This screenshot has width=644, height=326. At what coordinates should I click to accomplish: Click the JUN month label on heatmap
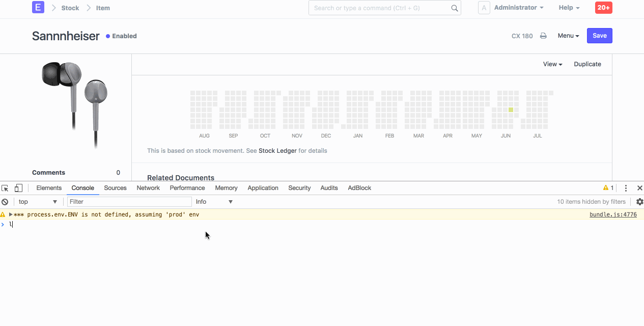click(x=506, y=136)
